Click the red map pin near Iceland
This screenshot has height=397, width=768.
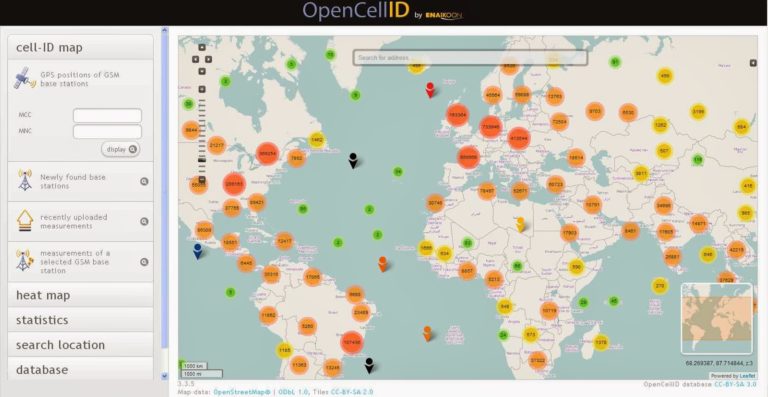click(x=430, y=90)
